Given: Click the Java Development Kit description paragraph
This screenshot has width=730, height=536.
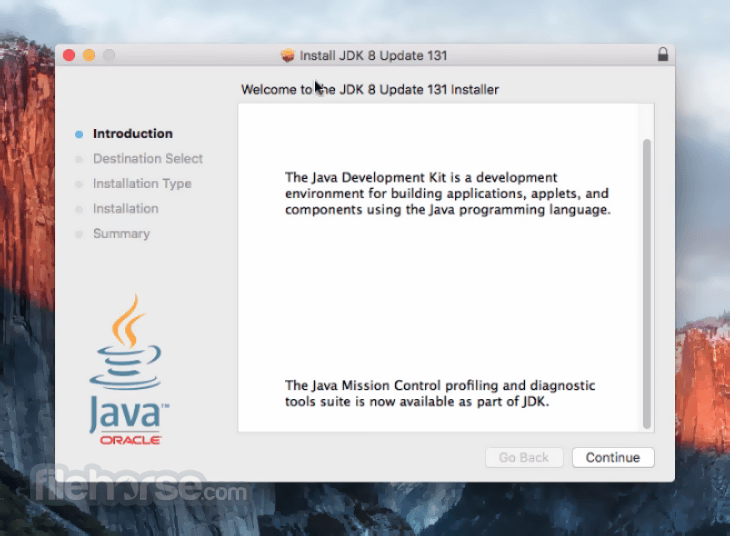Looking at the screenshot, I should tap(447, 193).
